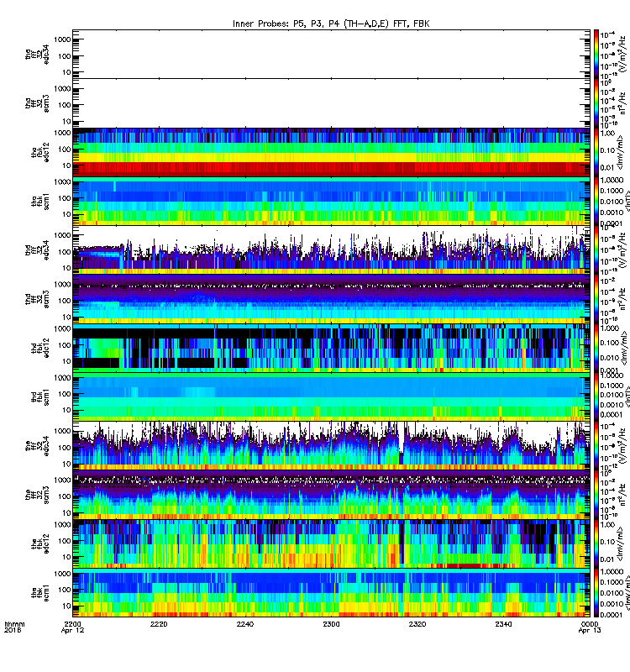Click the the ffr 32 edc34 spectrogram panel
The height and width of the screenshot is (672, 630).
331,446
